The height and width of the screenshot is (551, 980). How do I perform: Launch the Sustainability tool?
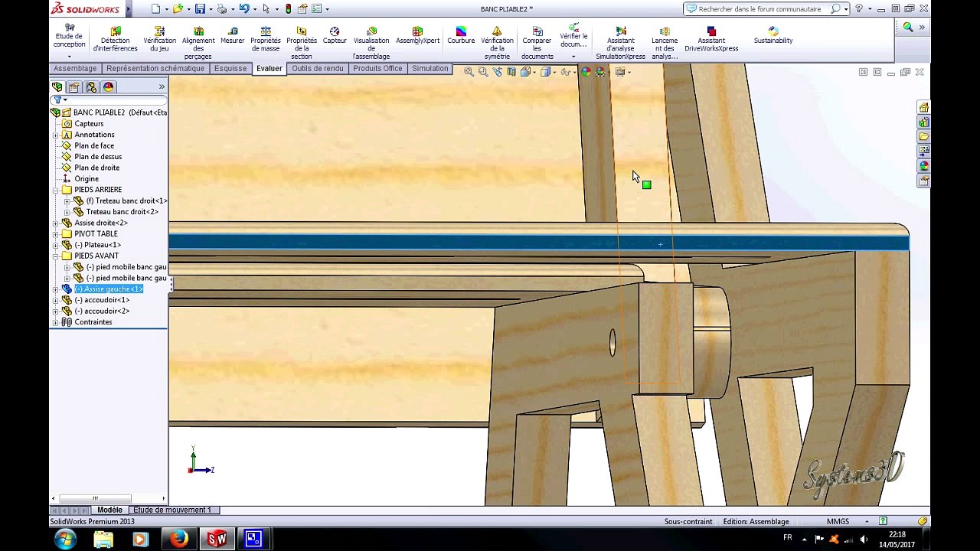pos(773,36)
